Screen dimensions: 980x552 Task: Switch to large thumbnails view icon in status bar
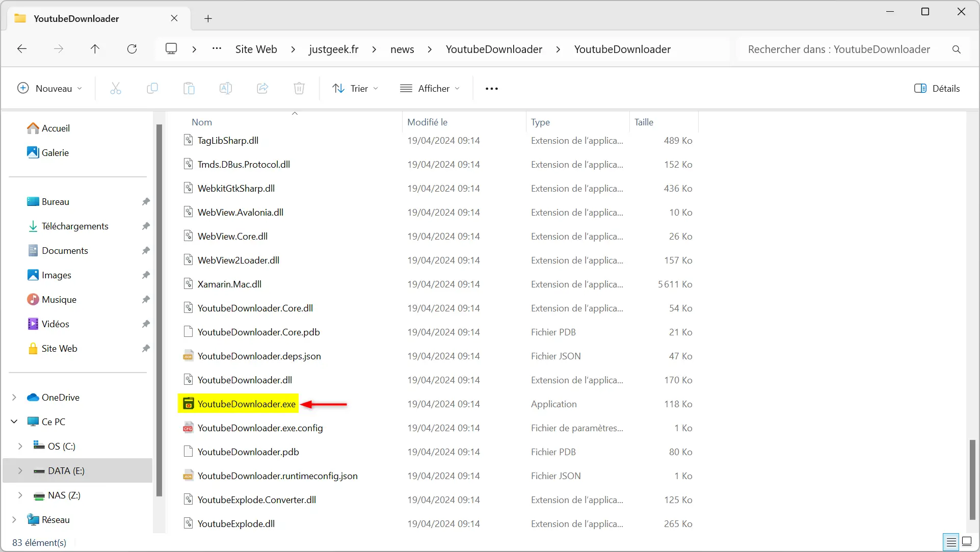pos(967,542)
